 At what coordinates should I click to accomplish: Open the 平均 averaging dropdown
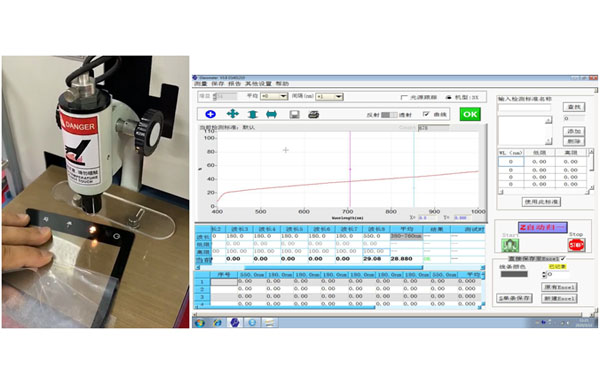point(274,96)
